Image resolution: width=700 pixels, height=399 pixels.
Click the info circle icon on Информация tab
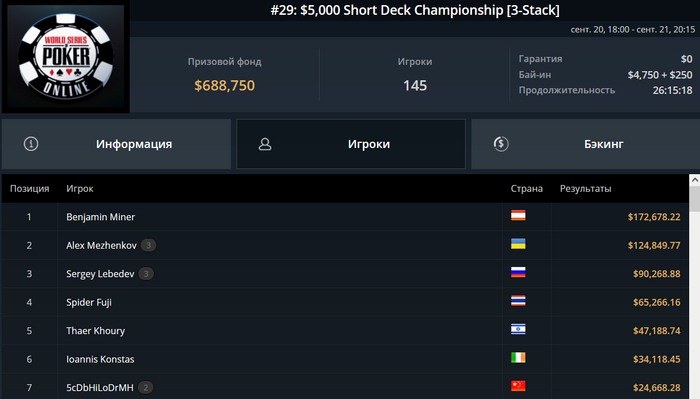coord(31,144)
